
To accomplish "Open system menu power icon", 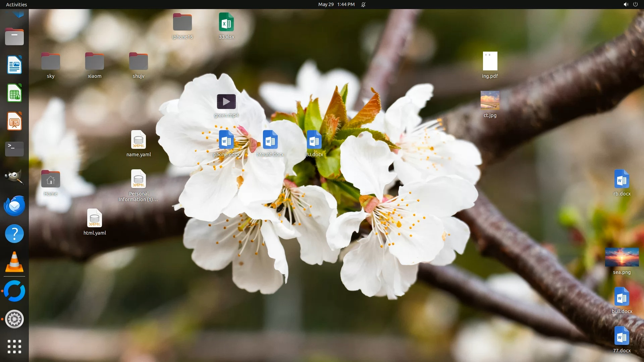I will point(635,4).
